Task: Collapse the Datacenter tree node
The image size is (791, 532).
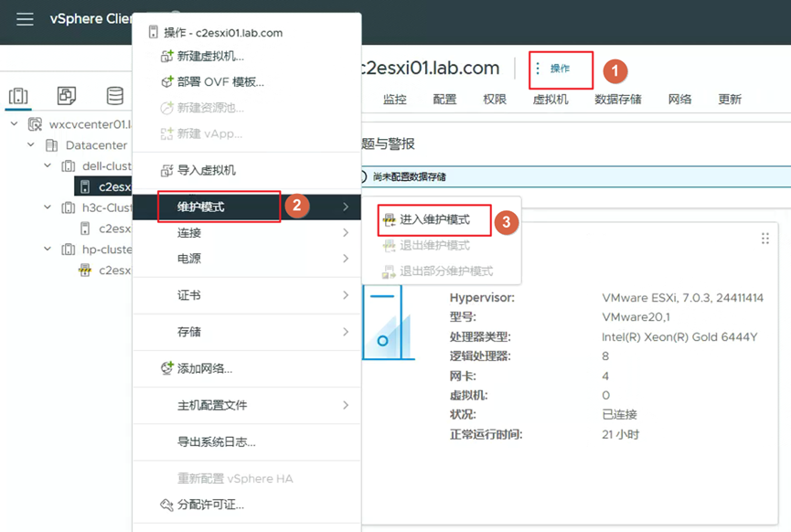Action: coord(31,144)
